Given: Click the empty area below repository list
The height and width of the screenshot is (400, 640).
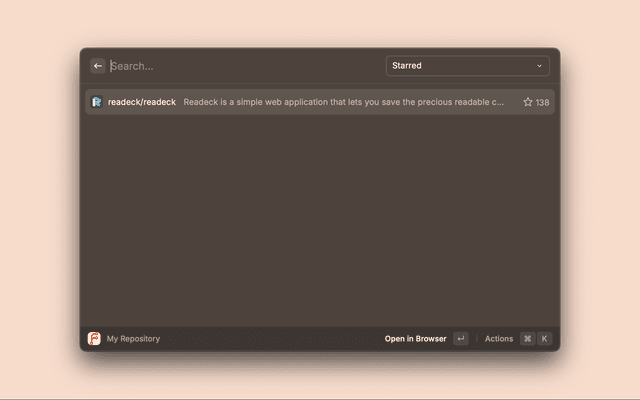Looking at the screenshot, I should [320, 220].
